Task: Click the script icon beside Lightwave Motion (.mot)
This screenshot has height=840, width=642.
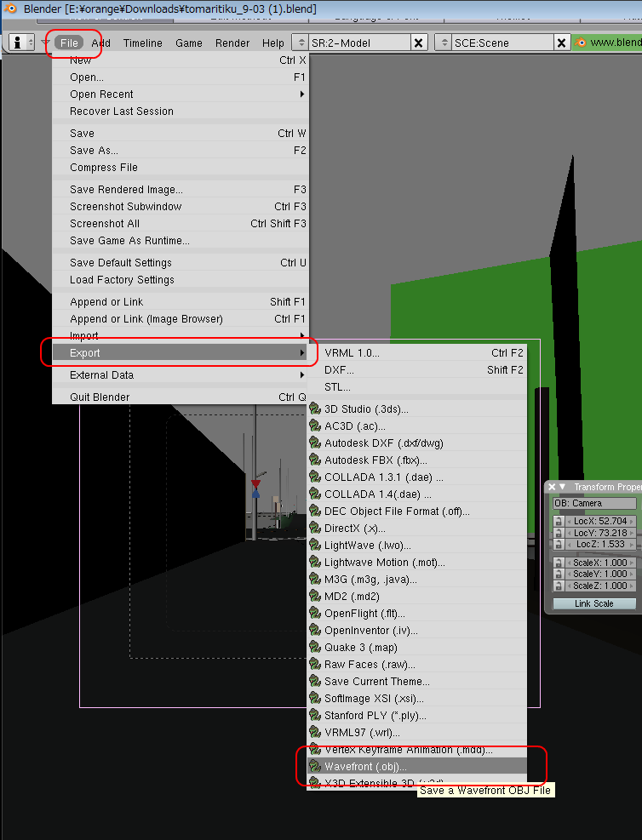Action: coord(315,562)
